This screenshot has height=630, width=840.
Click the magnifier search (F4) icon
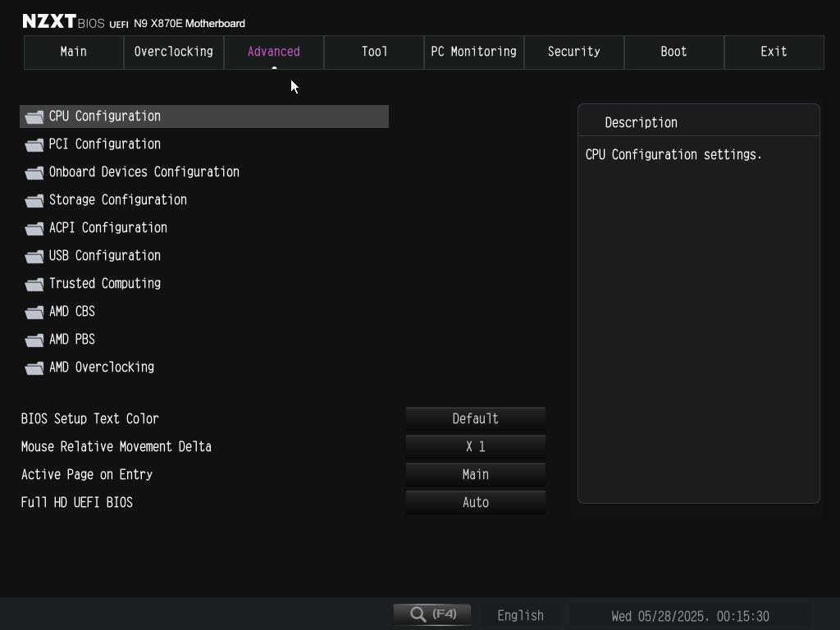[418, 614]
